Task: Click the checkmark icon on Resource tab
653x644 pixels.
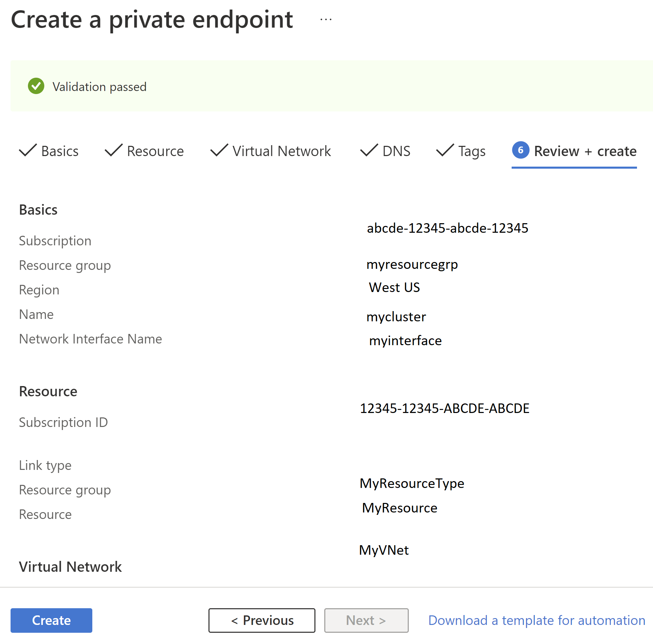Action: click(x=113, y=151)
